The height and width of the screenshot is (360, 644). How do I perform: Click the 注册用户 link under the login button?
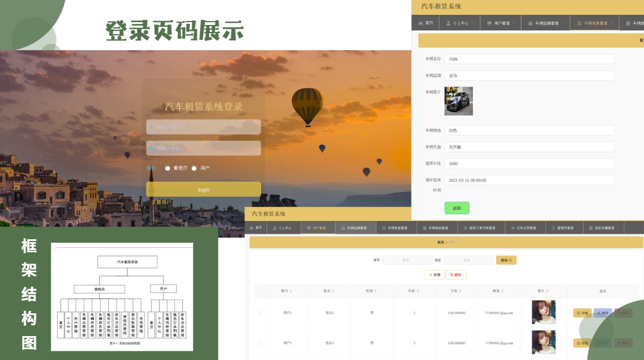pyautogui.click(x=161, y=202)
